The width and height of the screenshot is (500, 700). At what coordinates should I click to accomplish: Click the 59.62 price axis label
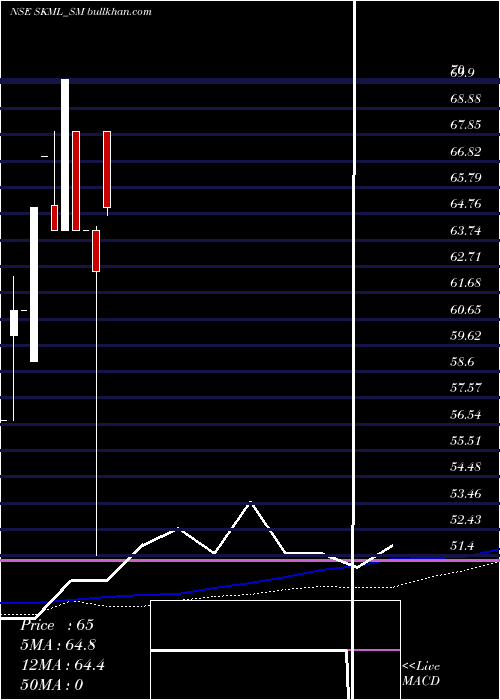[x=466, y=336]
